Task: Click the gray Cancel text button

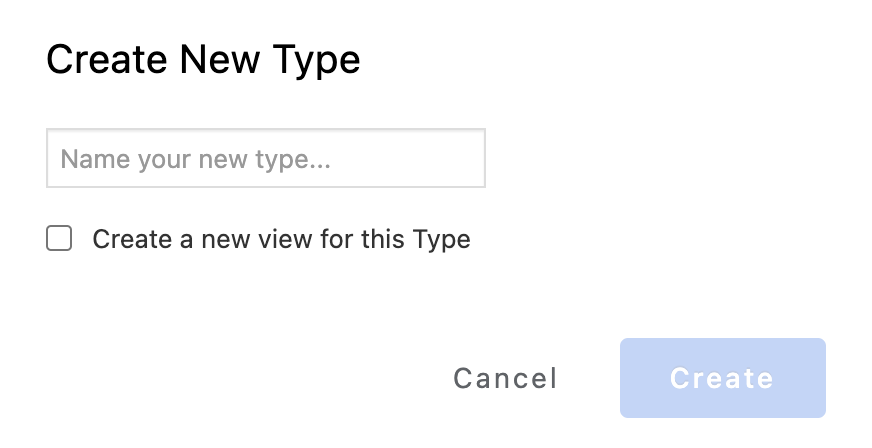Action: (505, 378)
